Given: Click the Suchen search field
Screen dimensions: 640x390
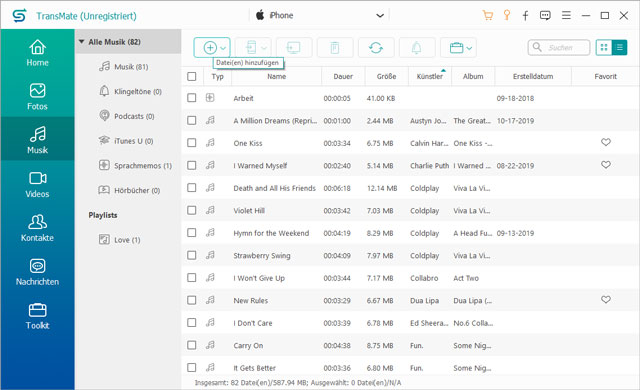Looking at the screenshot, I should [x=559, y=47].
